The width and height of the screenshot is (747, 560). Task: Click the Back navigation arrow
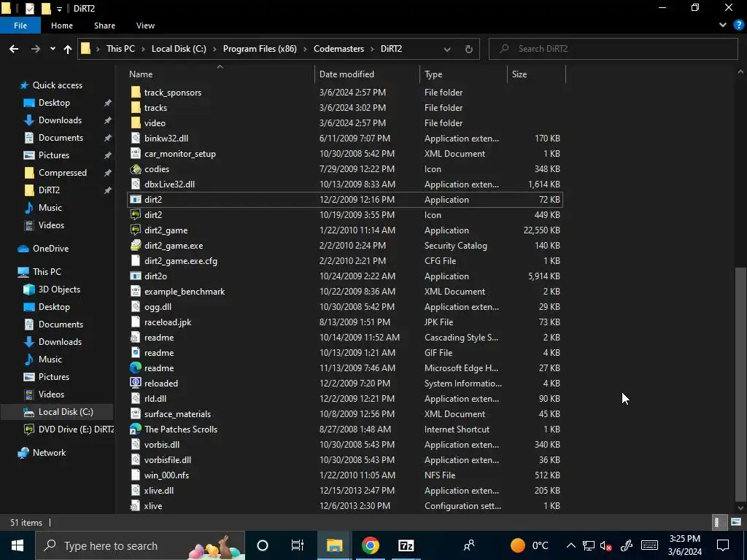click(14, 49)
